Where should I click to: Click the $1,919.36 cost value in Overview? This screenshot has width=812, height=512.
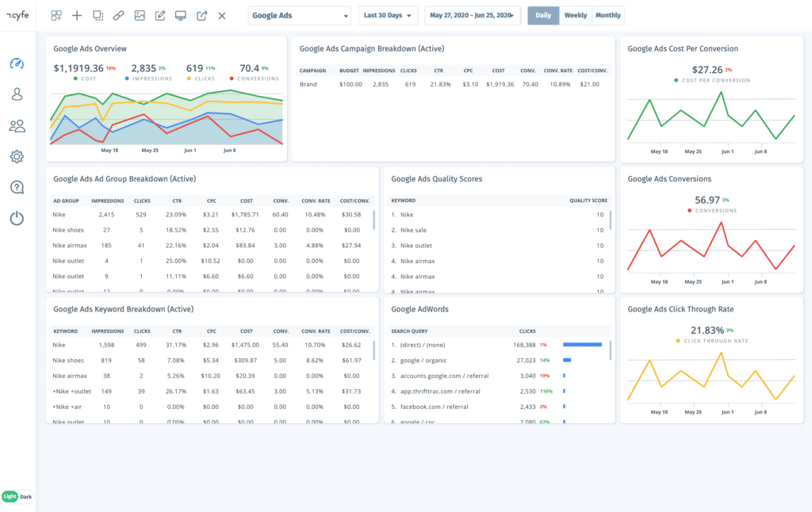(79, 68)
